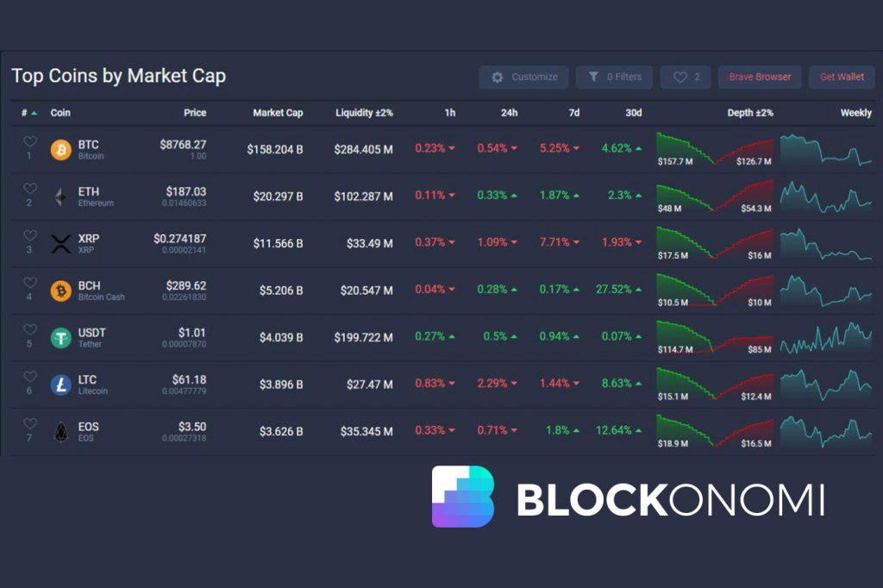Click the Bitcoin coin icon
The width and height of the screenshot is (883, 588).
click(x=60, y=150)
